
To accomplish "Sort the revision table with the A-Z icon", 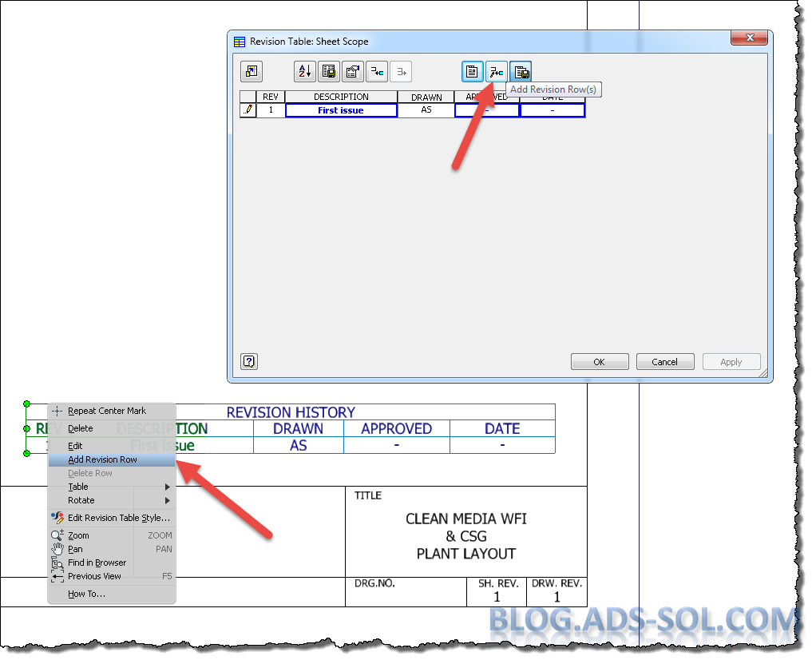I will [304, 71].
